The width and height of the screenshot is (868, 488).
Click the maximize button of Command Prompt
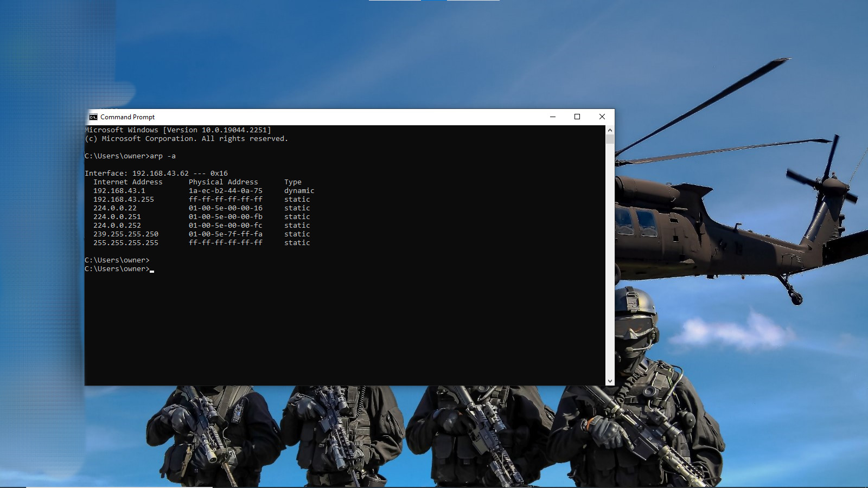coord(577,117)
